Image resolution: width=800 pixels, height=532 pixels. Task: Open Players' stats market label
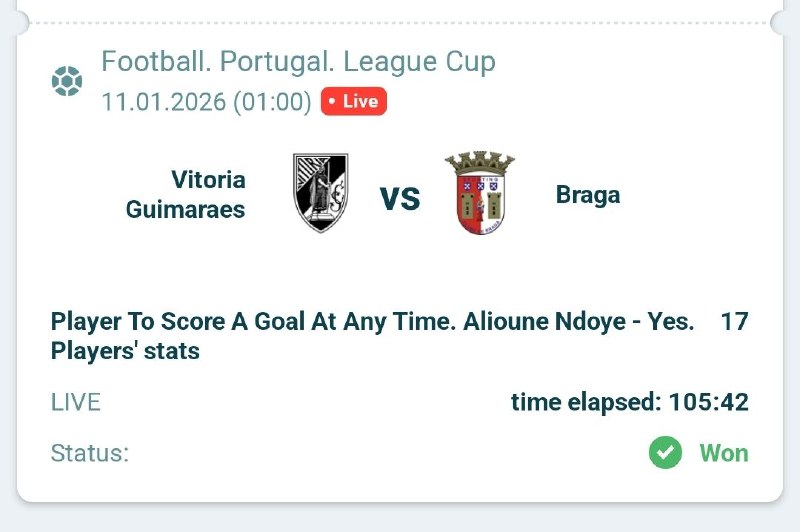[x=125, y=351]
